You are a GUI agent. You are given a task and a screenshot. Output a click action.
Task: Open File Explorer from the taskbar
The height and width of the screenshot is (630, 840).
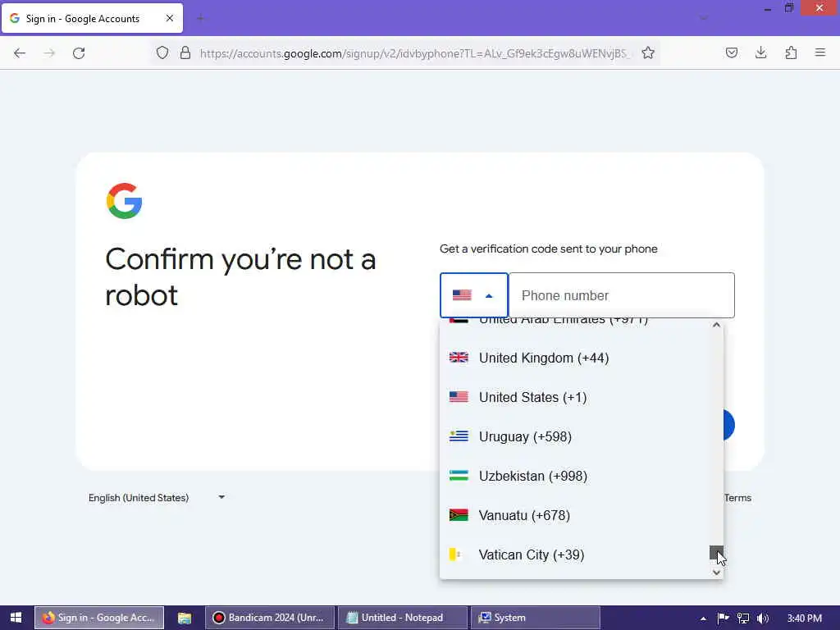point(185,618)
